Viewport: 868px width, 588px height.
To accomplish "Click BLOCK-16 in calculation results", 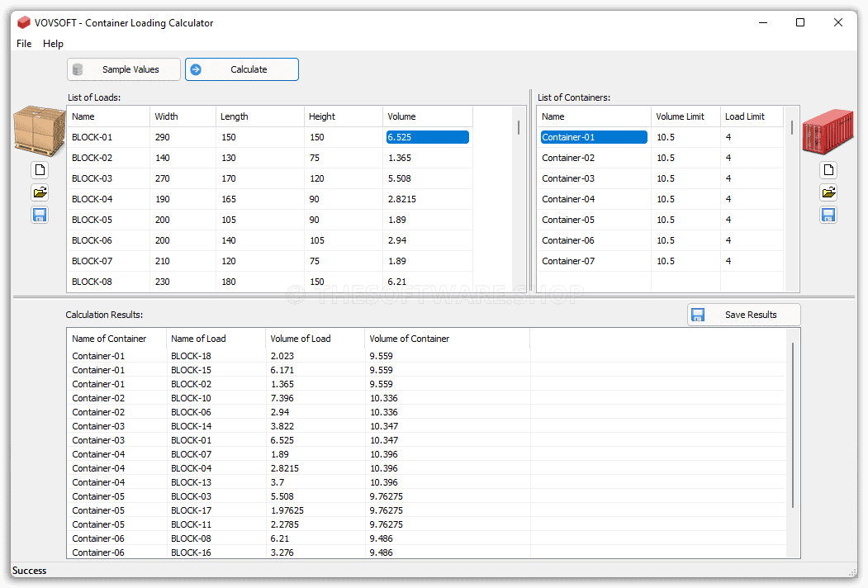I will coord(191,552).
